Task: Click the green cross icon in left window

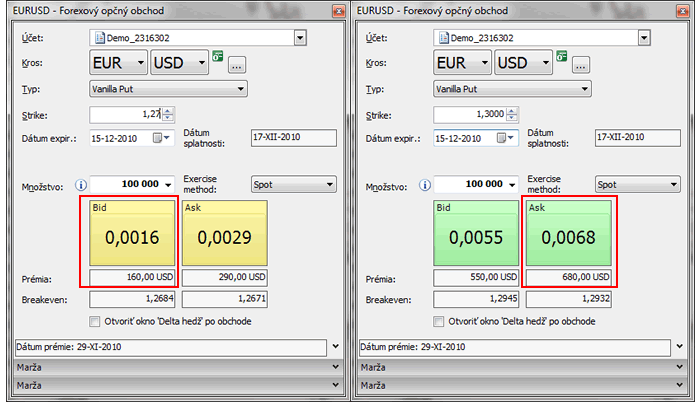Action: click(x=217, y=56)
